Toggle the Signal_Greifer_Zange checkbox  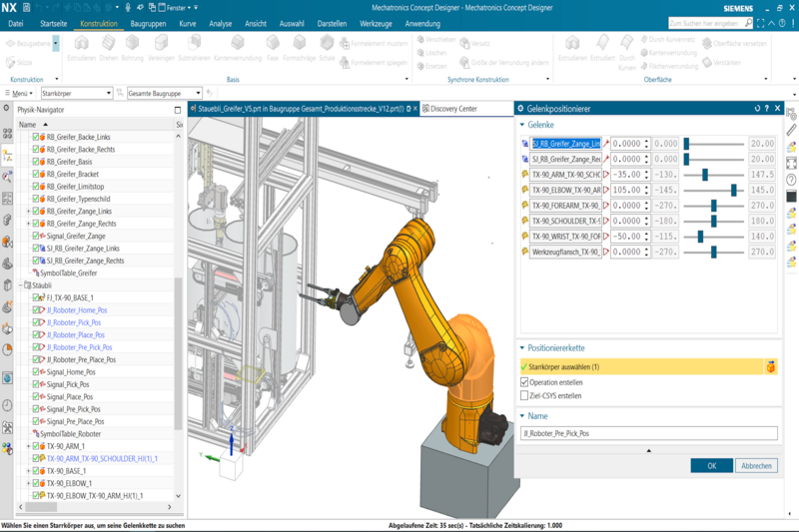[36, 236]
